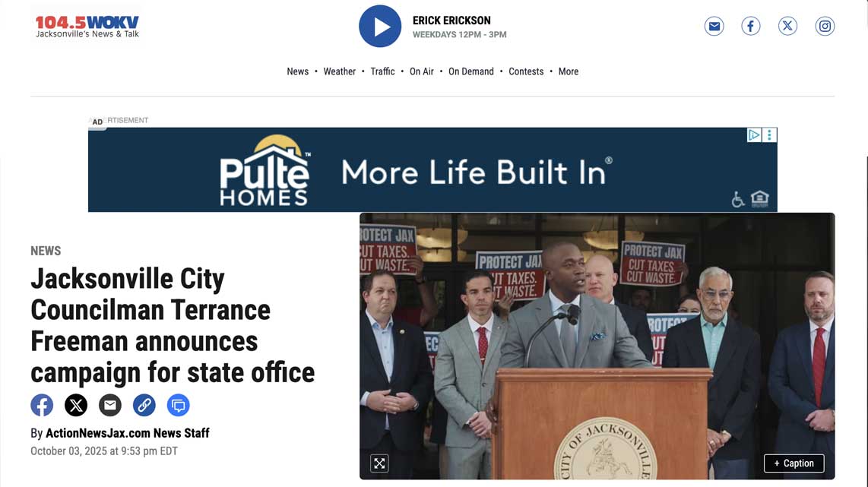The width and height of the screenshot is (868, 487).
Task: Click the Pulte Homes banner advertisement
Action: (x=432, y=171)
